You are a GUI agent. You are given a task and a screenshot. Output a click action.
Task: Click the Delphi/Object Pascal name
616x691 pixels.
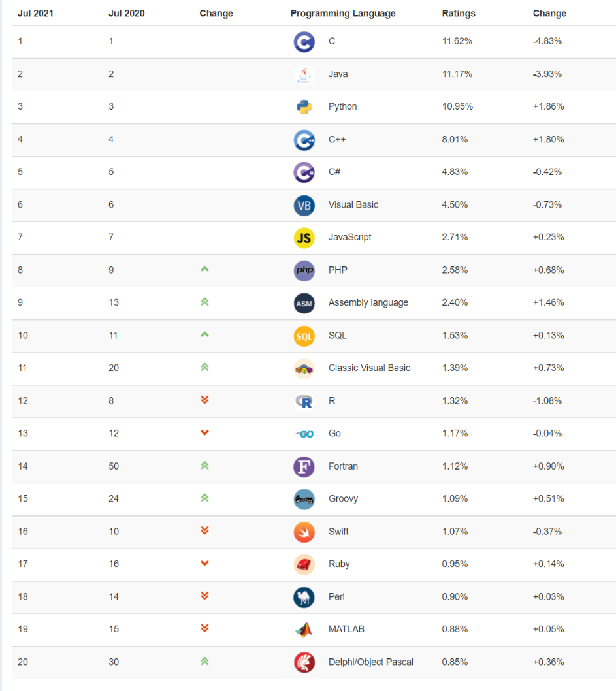click(370, 662)
